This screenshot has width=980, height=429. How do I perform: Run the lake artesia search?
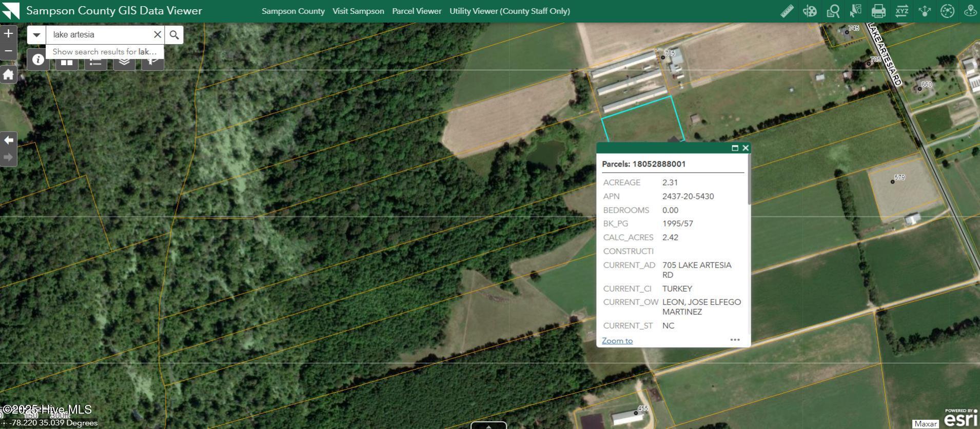(x=174, y=35)
